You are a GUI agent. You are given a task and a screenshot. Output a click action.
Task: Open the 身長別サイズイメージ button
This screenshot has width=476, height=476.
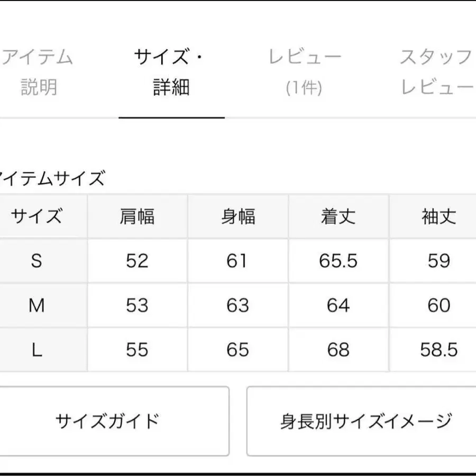[x=366, y=421]
